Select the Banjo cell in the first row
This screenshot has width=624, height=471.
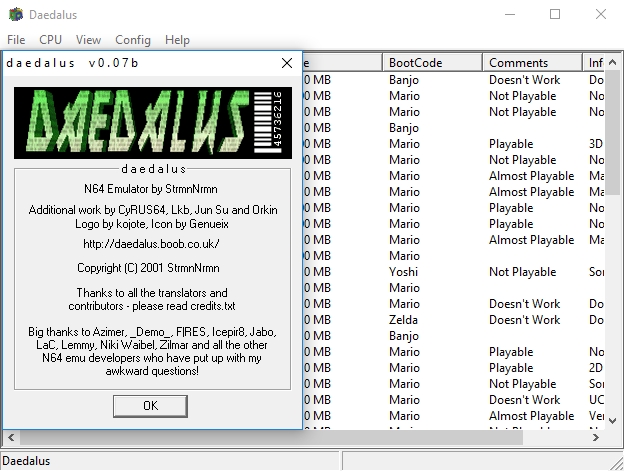[x=404, y=80]
